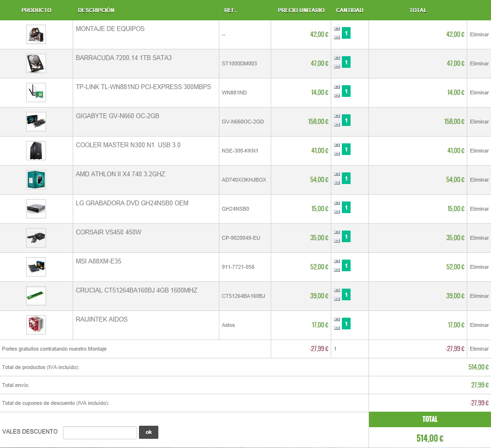The height and width of the screenshot is (448, 491).
Task: Eliminar the CRUCIAL 4GB RAM item
Action: 479,296
